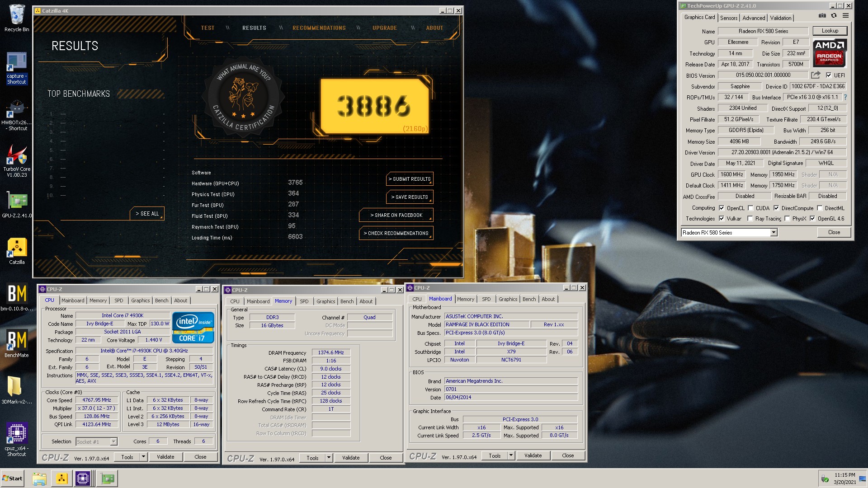Open the Sensors tab in GPU-Z
This screenshot has width=868, height=488.
coord(729,18)
